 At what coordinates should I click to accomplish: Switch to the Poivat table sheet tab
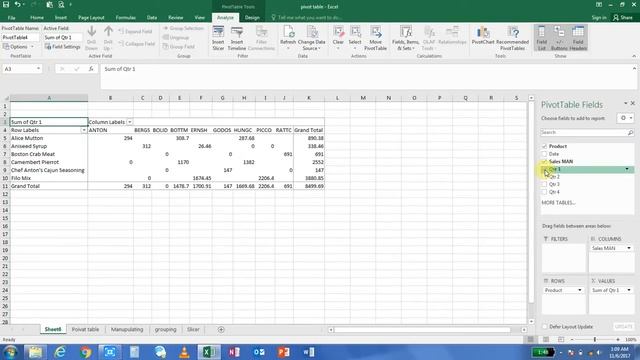(85, 329)
